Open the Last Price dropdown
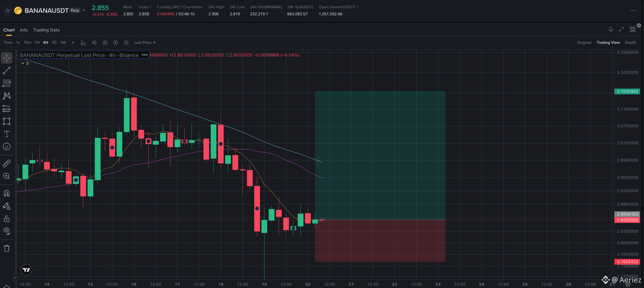The width and height of the screenshot is (644, 288). point(145,42)
